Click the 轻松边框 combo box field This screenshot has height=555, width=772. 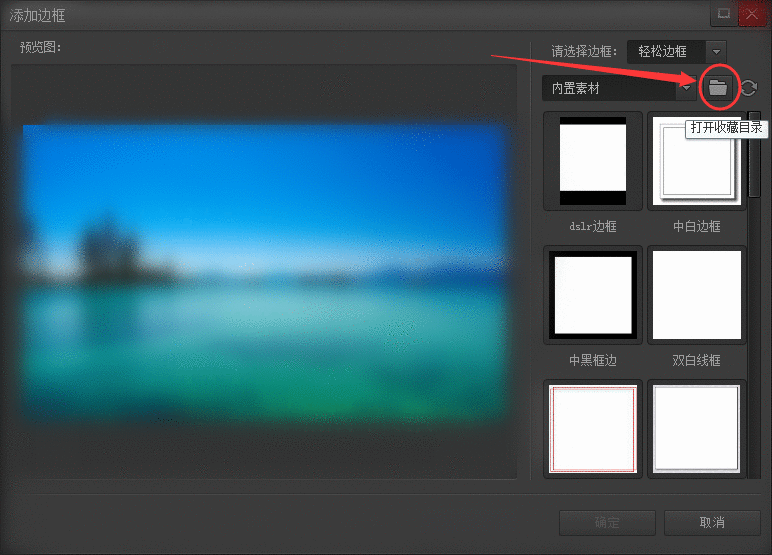pos(664,51)
